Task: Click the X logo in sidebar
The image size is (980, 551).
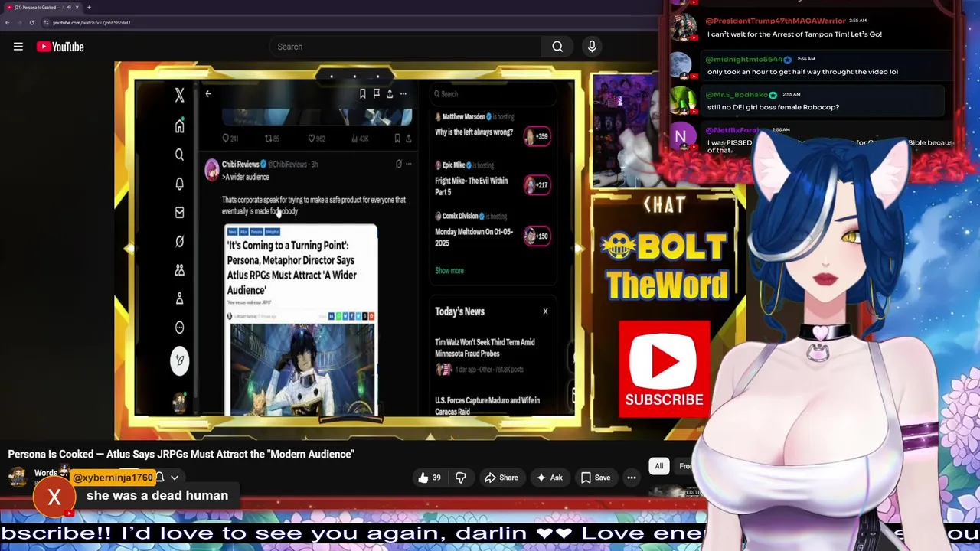Action: coord(179,95)
